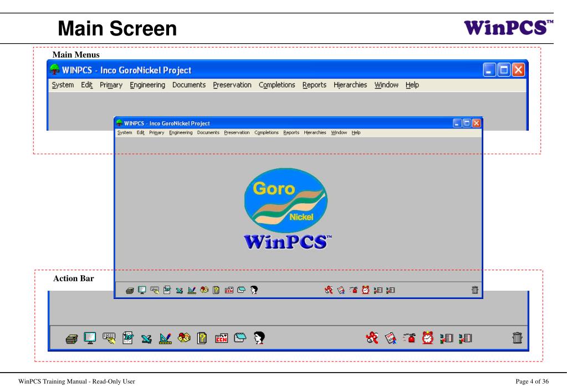Screen dimensions: 567x392
Task: Open Hierarchies menu in the center WinPCS window
Action: coord(315,132)
